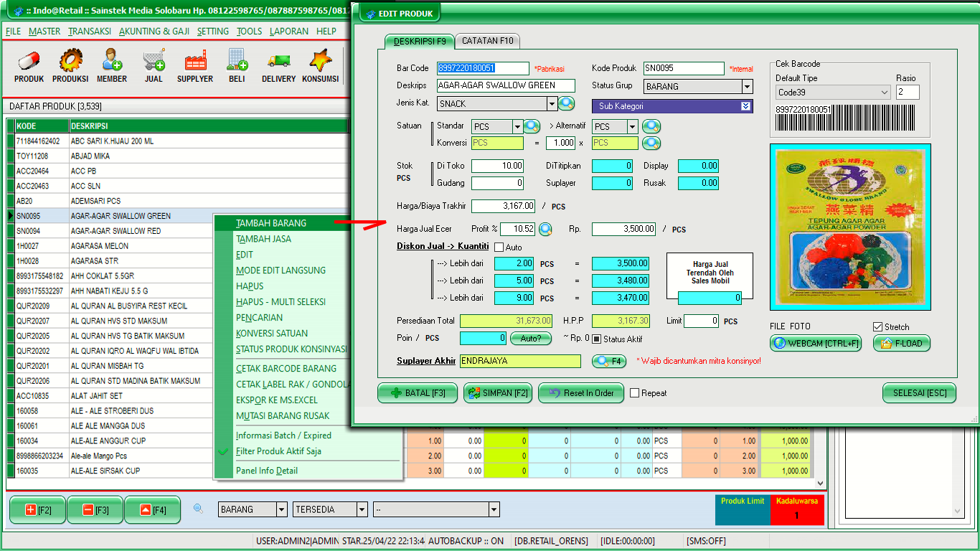
Task: Select TAMBAH JASA from context menu
Action: (263, 239)
